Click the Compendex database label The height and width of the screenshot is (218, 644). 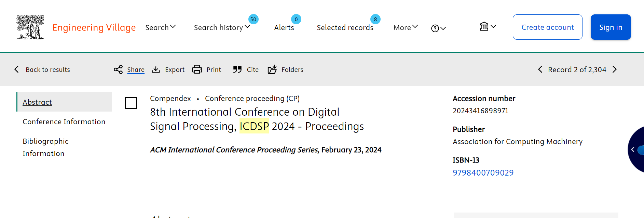click(170, 99)
